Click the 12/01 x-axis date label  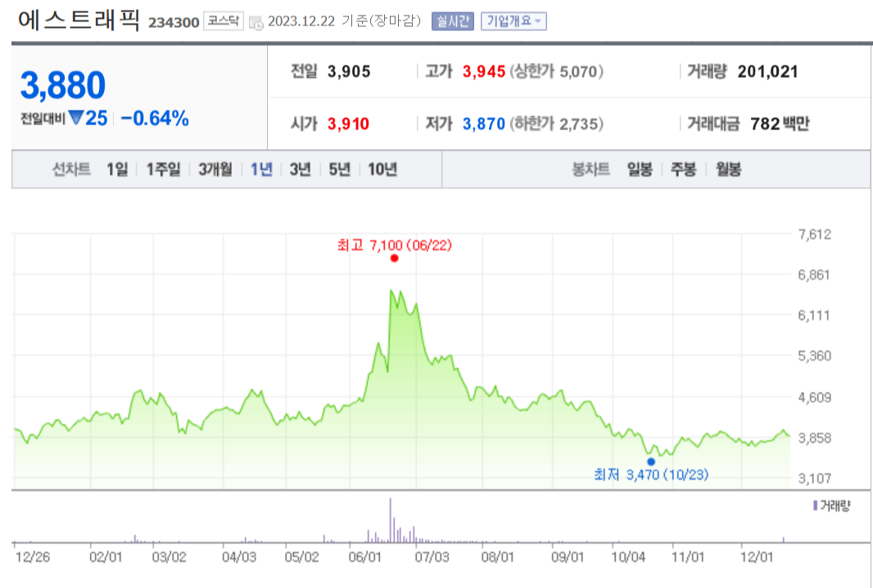tap(757, 557)
